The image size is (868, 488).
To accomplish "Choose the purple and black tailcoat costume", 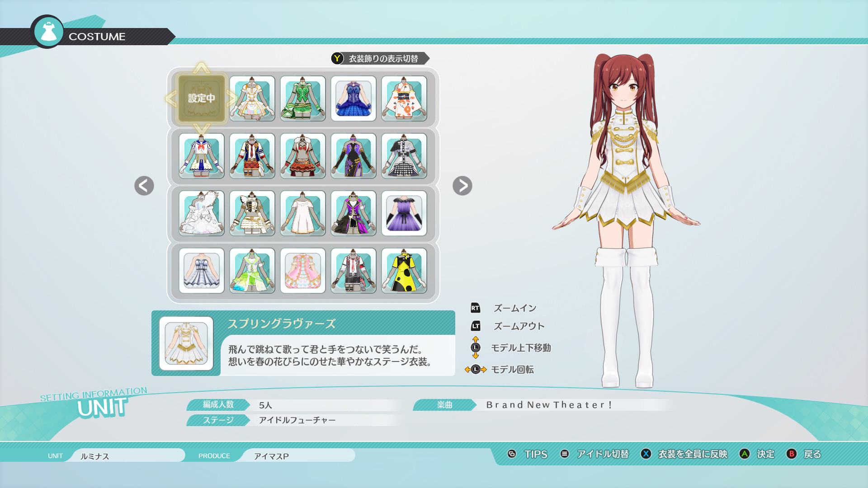I will click(x=354, y=213).
